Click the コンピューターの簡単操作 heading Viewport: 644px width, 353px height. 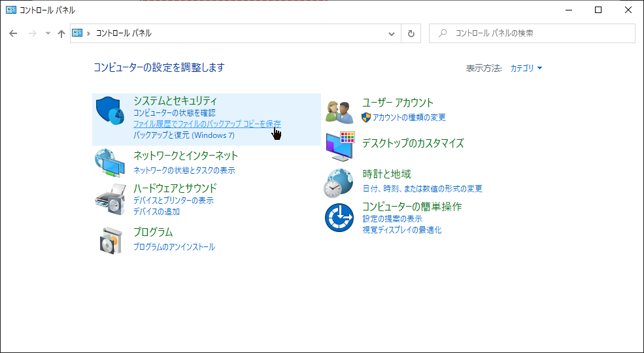(413, 206)
